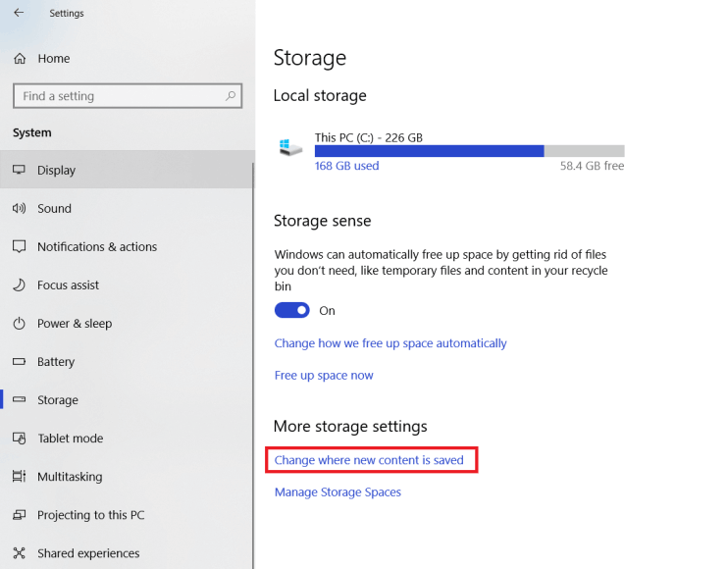Click the Sound speaker icon

pos(19,208)
